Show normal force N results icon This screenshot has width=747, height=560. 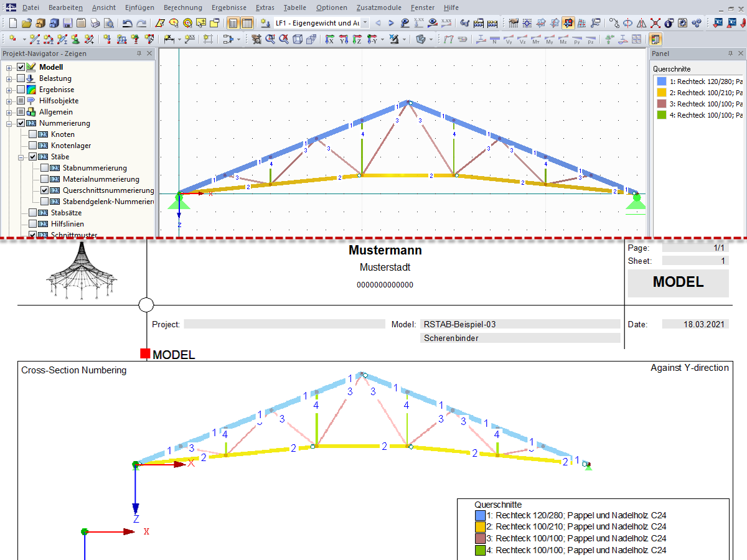[x=495, y=39]
